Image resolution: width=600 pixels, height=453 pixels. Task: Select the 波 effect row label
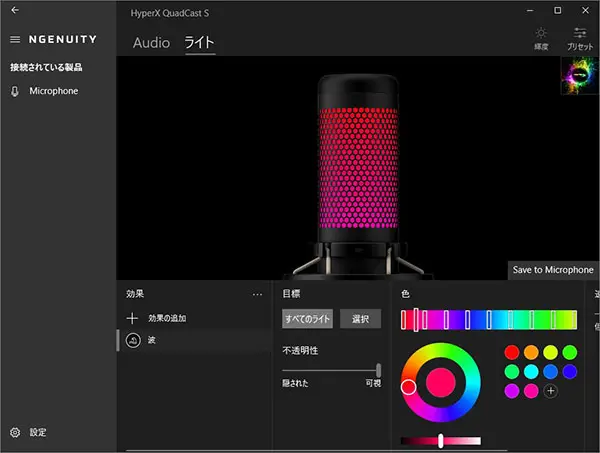pos(152,340)
